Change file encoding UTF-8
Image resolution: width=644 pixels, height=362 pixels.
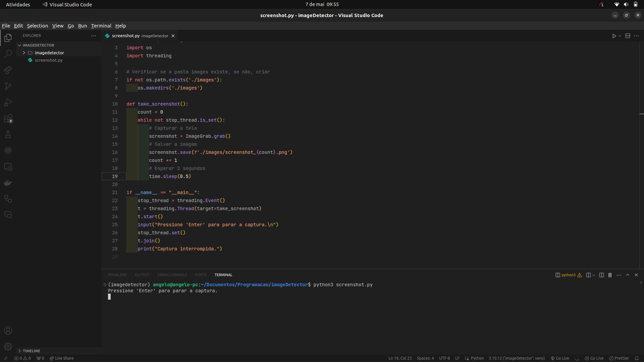tap(444, 358)
